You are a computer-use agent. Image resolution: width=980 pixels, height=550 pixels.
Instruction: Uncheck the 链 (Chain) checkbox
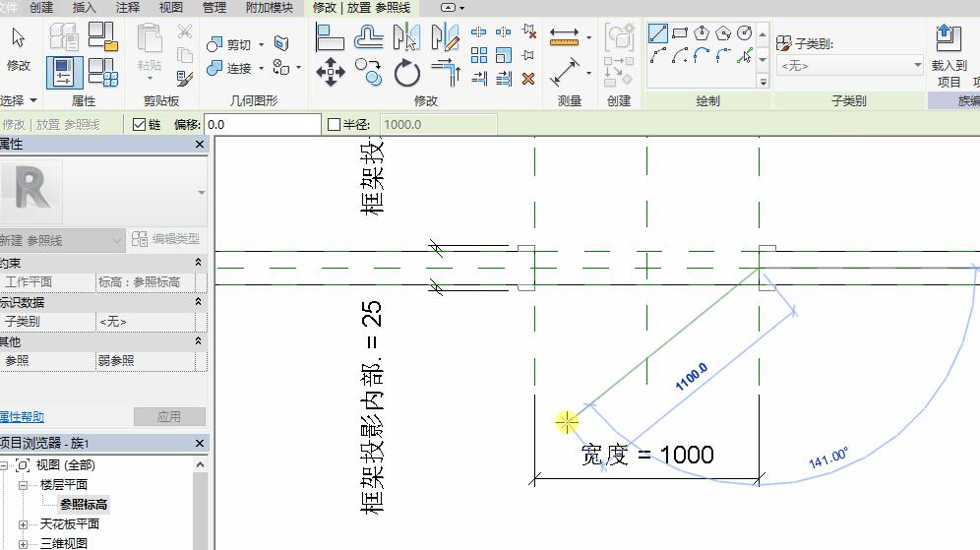pos(139,124)
